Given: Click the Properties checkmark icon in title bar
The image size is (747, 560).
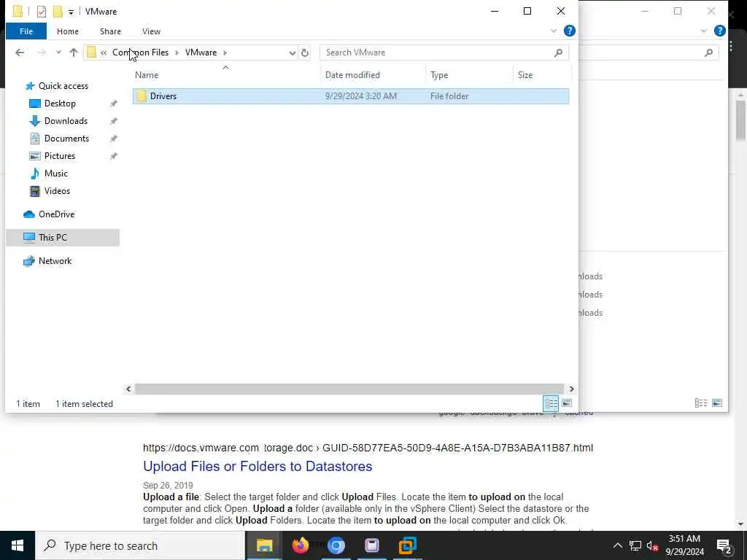Looking at the screenshot, I should coord(42,12).
